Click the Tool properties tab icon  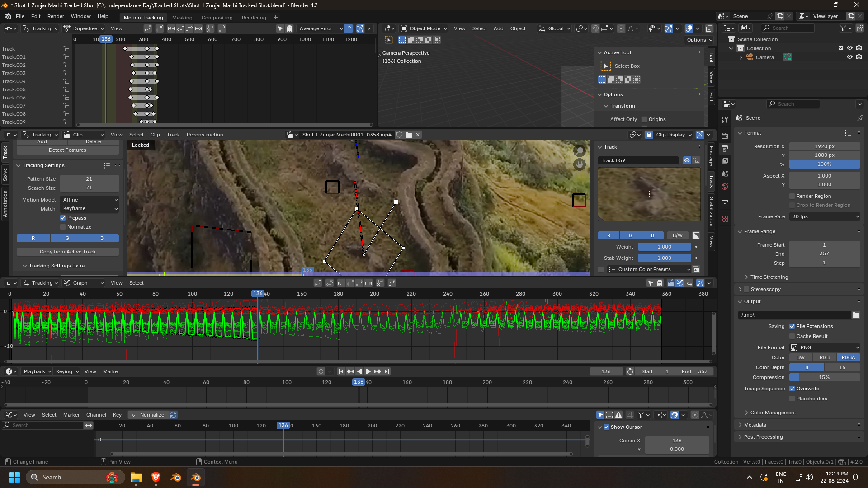[x=725, y=120]
